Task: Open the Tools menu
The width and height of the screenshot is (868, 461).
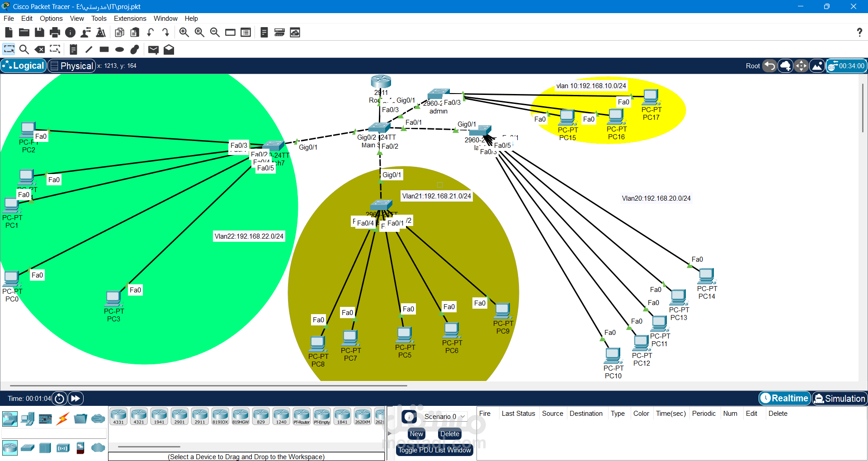Action: [99, 19]
